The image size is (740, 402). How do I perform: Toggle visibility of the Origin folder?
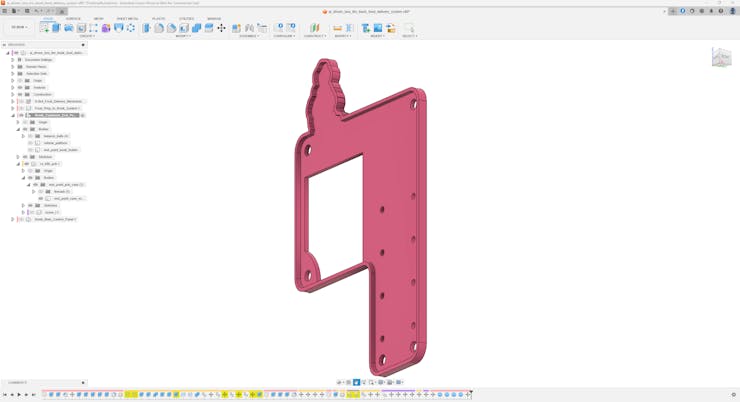(20, 81)
